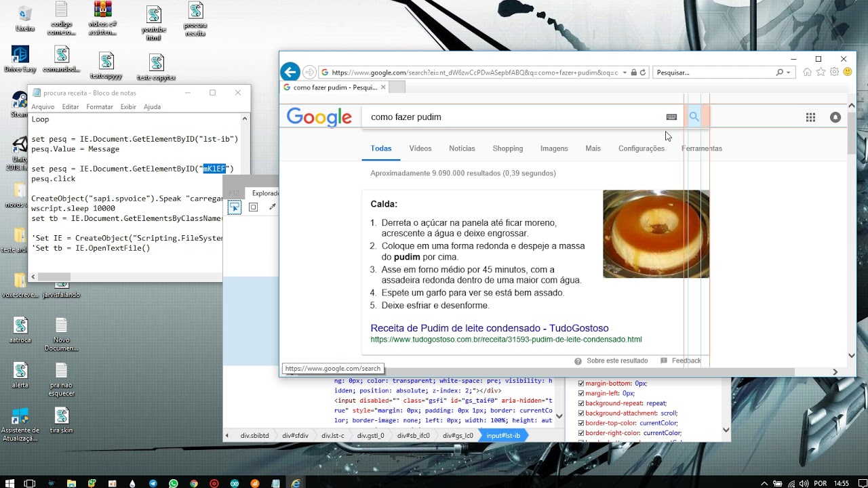
Task: Switch to Imagens results tab
Action: [554, 148]
